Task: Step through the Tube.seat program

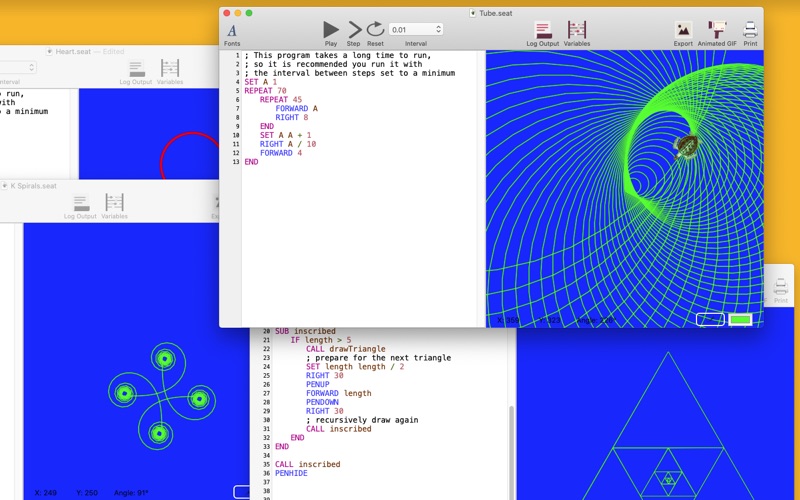Action: pos(354,34)
